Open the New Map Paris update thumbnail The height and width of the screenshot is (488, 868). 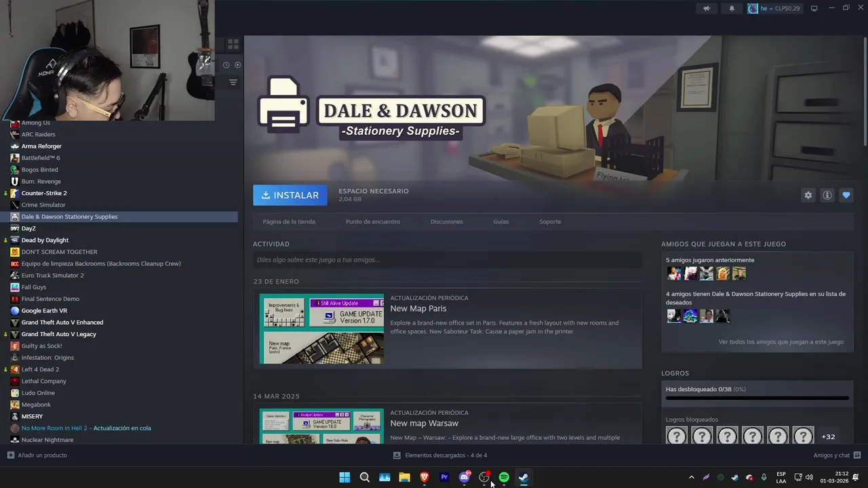pyautogui.click(x=321, y=329)
